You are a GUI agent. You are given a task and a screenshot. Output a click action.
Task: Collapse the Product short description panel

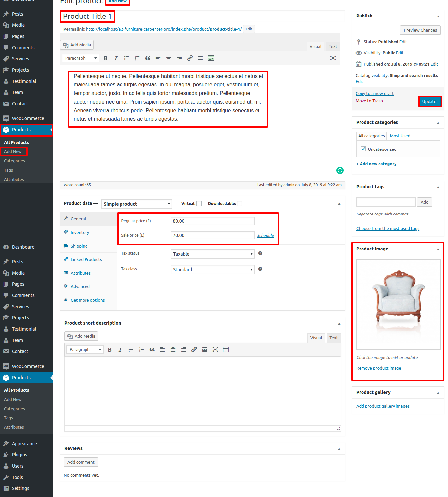(x=339, y=323)
